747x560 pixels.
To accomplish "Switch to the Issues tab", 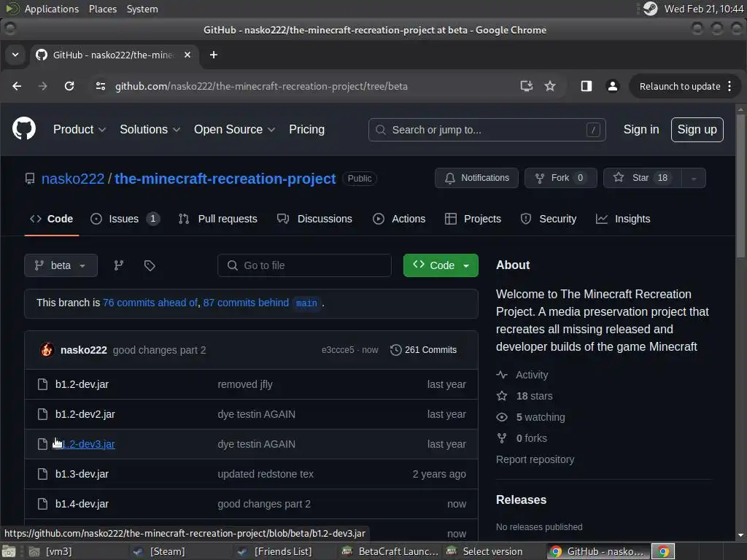I will pyautogui.click(x=125, y=219).
